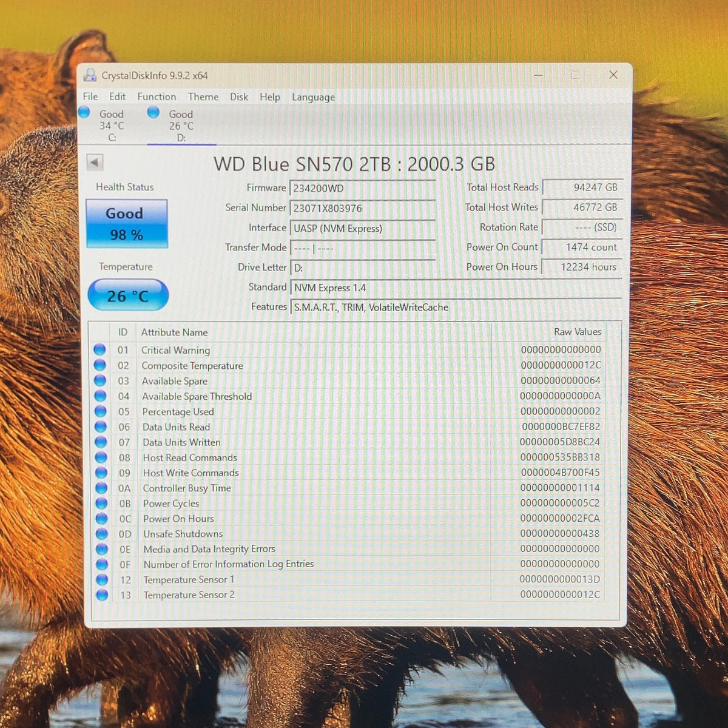This screenshot has height=728, width=728.
Task: Click the Drive Letter field D:
Action: pyautogui.click(x=363, y=268)
